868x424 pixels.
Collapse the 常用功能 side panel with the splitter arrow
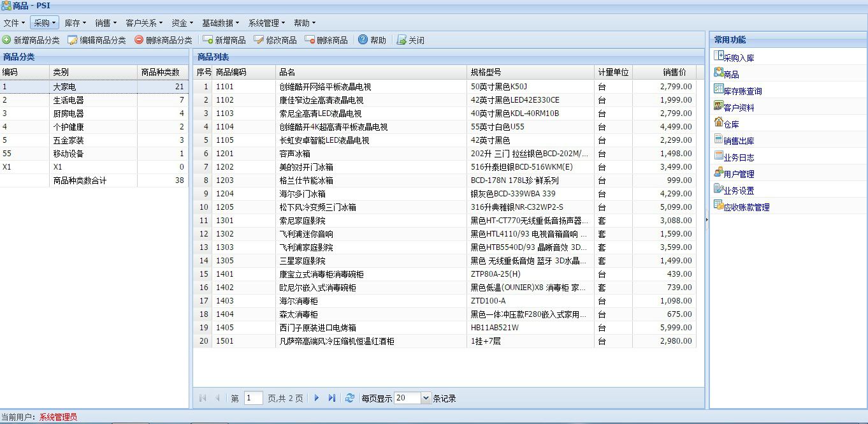pyautogui.click(x=706, y=219)
